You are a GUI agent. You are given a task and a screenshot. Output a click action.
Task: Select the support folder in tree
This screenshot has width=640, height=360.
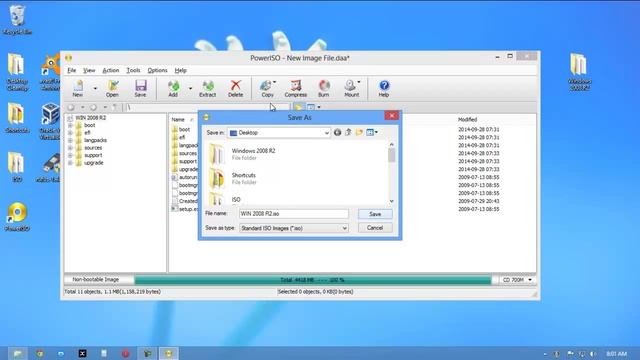93,156
